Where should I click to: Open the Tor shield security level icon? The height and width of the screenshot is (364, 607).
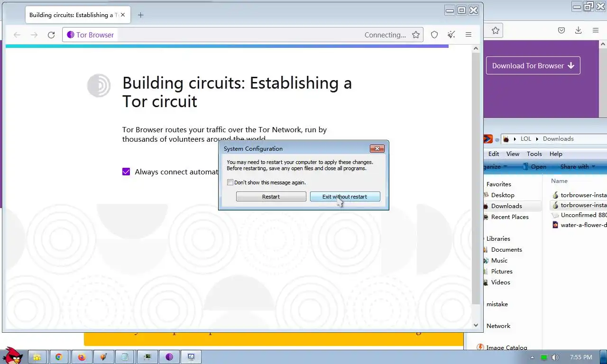coord(434,35)
